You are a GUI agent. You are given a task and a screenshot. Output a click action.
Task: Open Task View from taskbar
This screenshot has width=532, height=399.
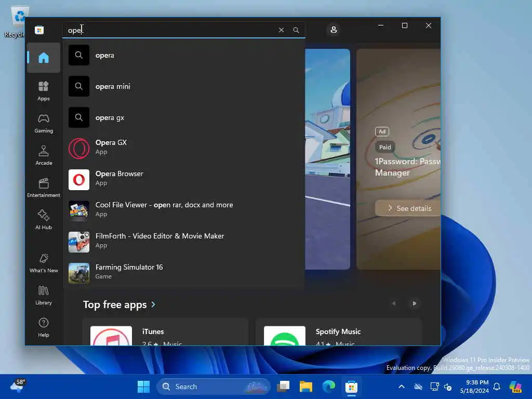[283, 387]
